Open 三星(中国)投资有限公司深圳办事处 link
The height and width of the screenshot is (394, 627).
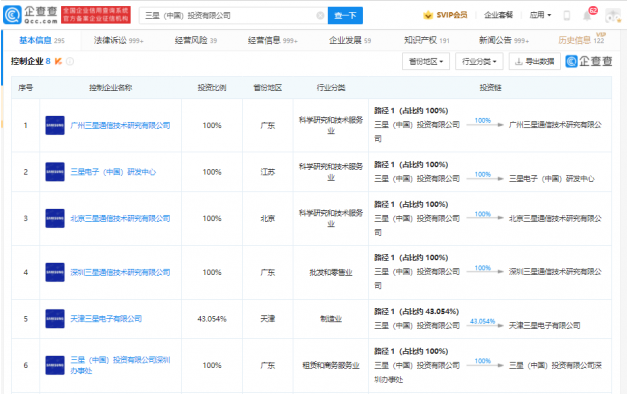pos(120,365)
